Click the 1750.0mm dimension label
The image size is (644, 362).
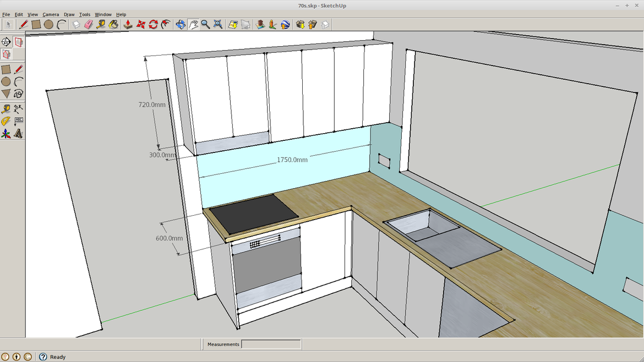tap(292, 160)
